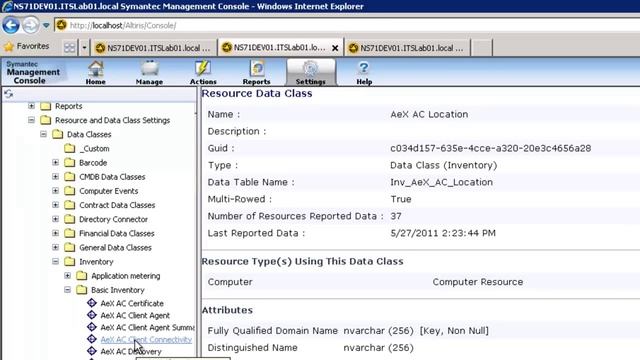Open the Actions menu icon
Image resolution: width=640 pixels, height=360 pixels.
coord(203,73)
